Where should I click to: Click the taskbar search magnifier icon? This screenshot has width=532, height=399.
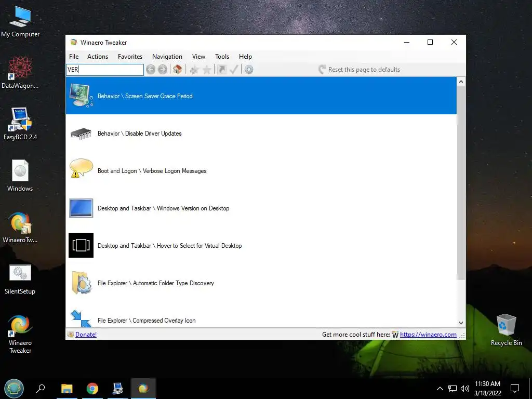(41, 388)
